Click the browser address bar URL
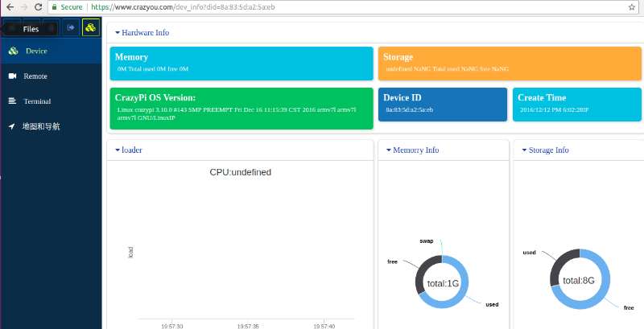 click(177, 6)
